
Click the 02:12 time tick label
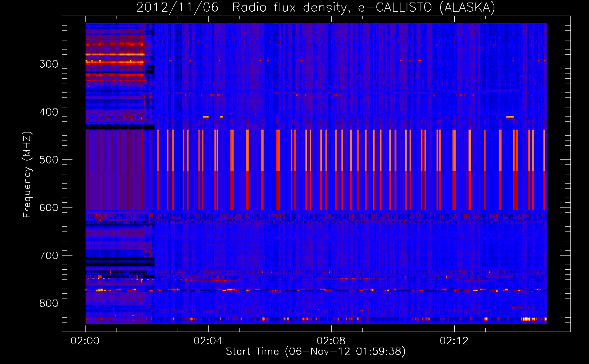click(454, 341)
